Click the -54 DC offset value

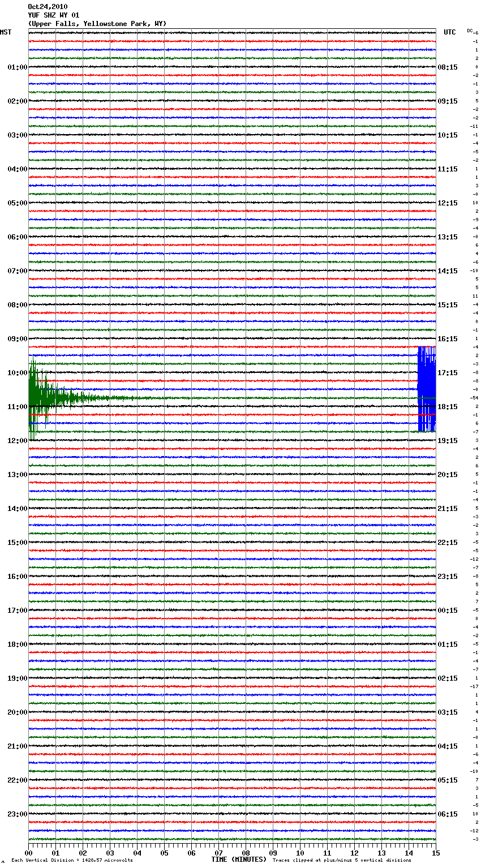point(474,398)
